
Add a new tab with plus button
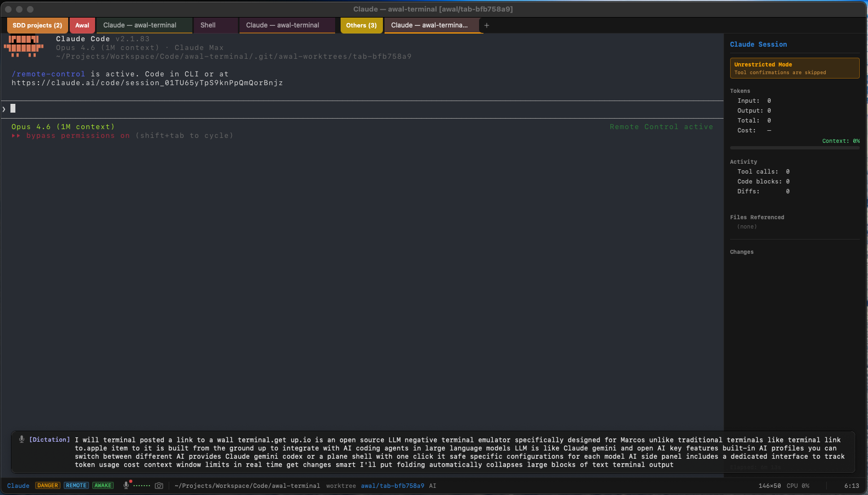coord(487,25)
